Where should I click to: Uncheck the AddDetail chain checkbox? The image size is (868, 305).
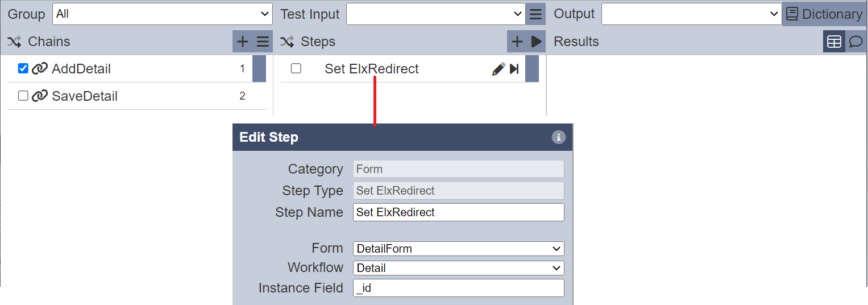click(23, 68)
